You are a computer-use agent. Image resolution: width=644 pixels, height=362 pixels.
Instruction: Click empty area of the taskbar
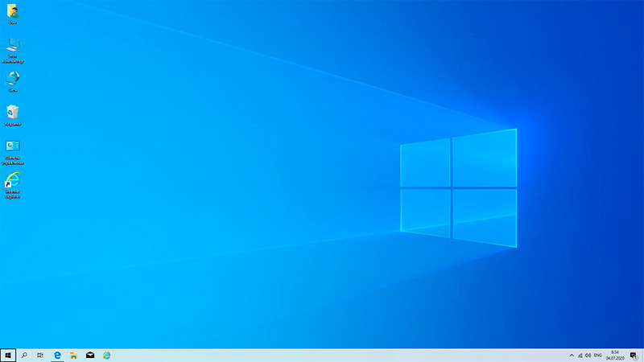(x=322, y=355)
